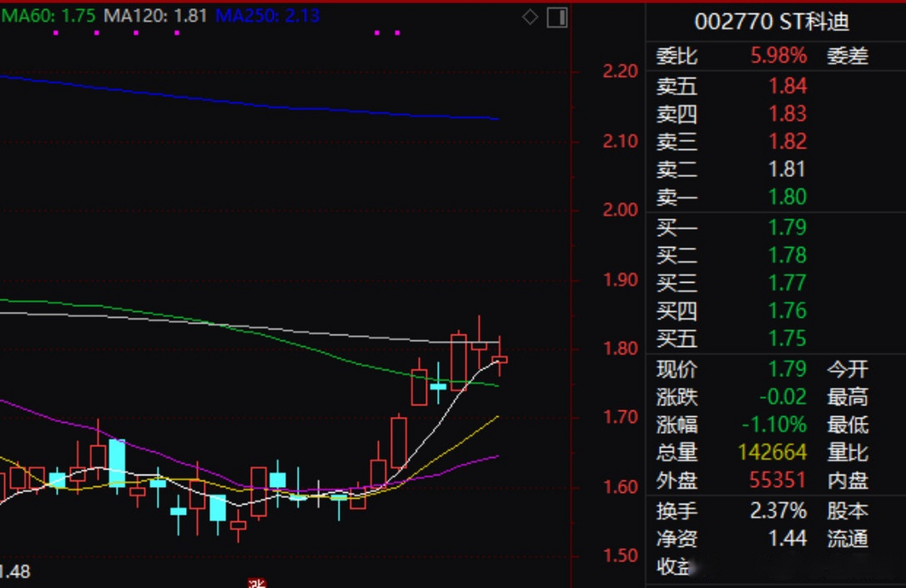Click the 1.70 price axis label

pyautogui.click(x=620, y=418)
